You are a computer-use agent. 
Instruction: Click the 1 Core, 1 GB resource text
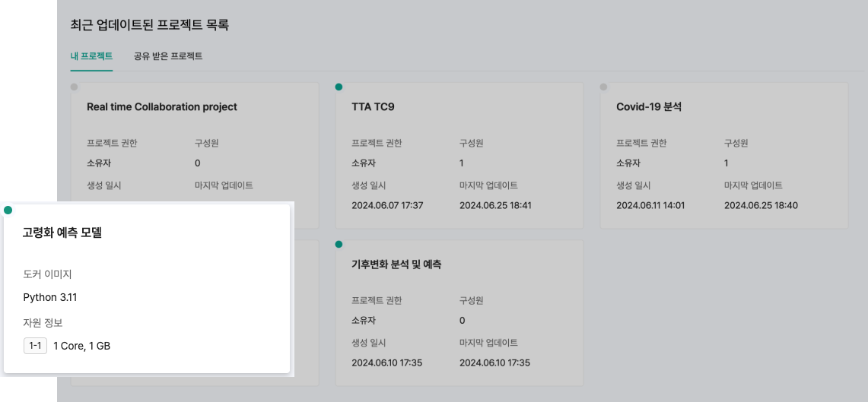[81, 346]
